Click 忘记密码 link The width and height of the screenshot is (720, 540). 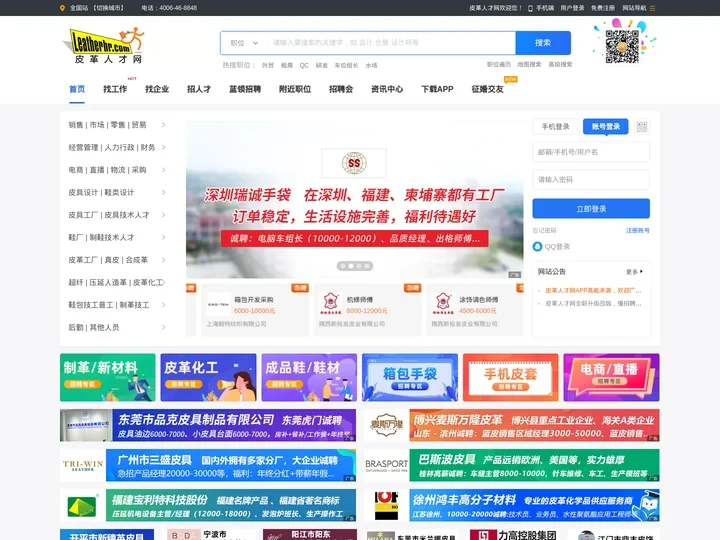[x=544, y=231]
